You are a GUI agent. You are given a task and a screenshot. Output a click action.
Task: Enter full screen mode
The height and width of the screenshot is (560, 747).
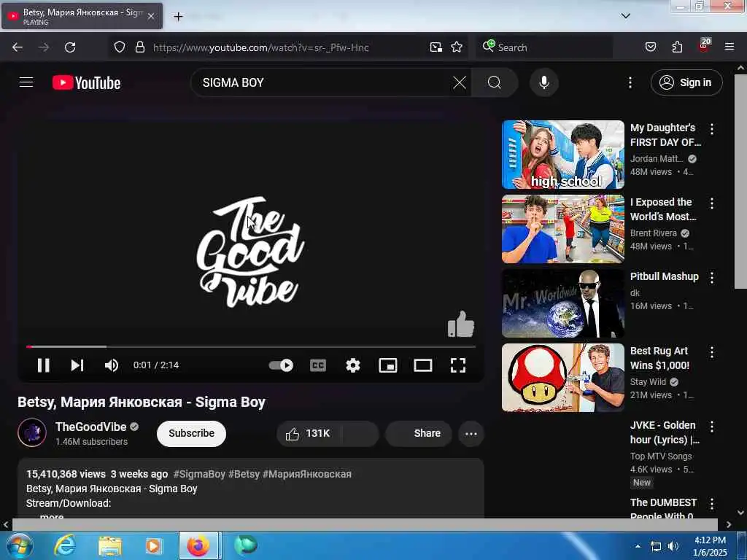pyautogui.click(x=458, y=365)
